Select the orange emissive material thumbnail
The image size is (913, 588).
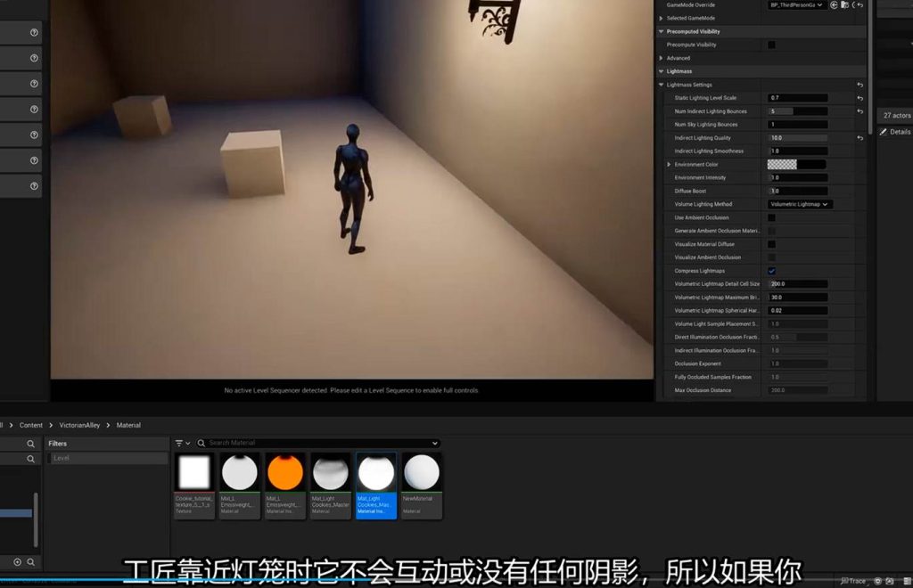(285, 473)
